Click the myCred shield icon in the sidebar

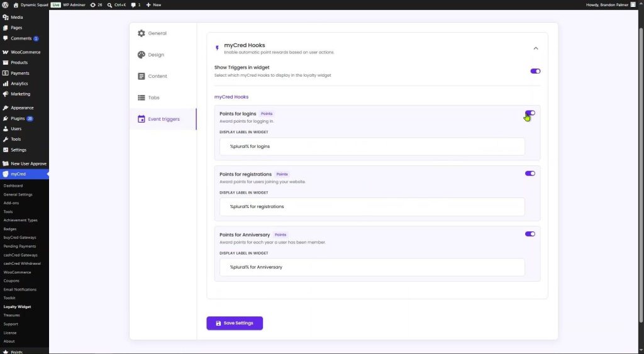(x=5, y=174)
